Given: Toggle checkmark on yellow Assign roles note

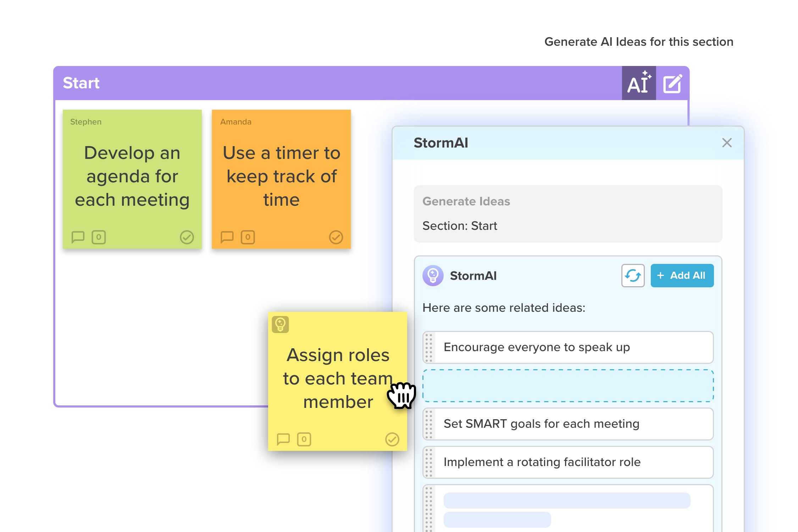Looking at the screenshot, I should pos(392,439).
